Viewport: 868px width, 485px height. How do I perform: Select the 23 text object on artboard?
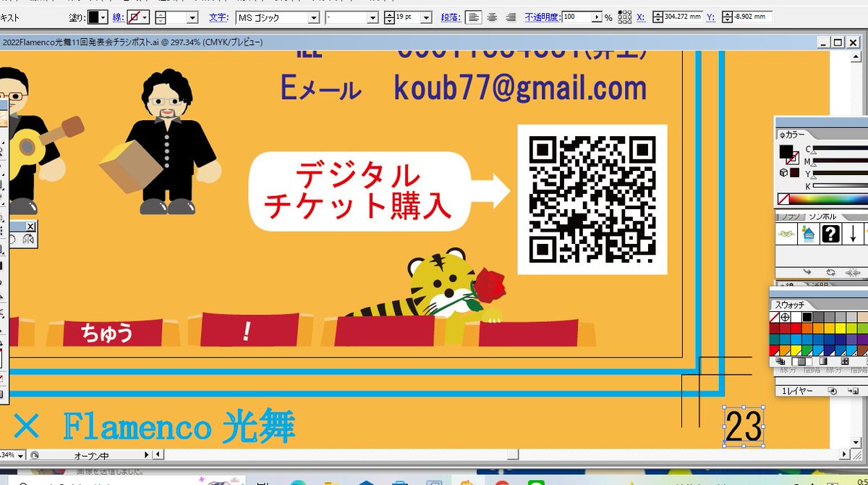pyautogui.click(x=744, y=426)
